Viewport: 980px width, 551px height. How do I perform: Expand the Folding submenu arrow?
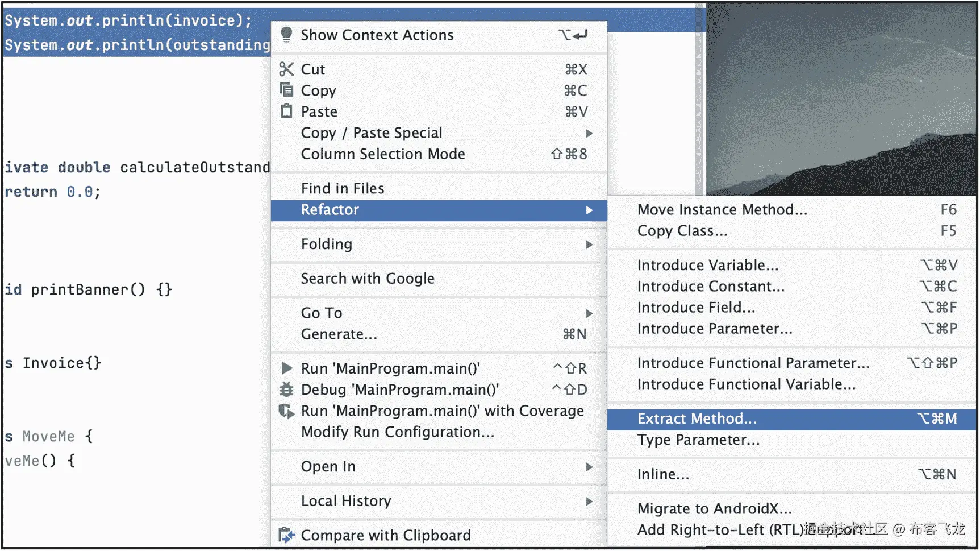[589, 245]
